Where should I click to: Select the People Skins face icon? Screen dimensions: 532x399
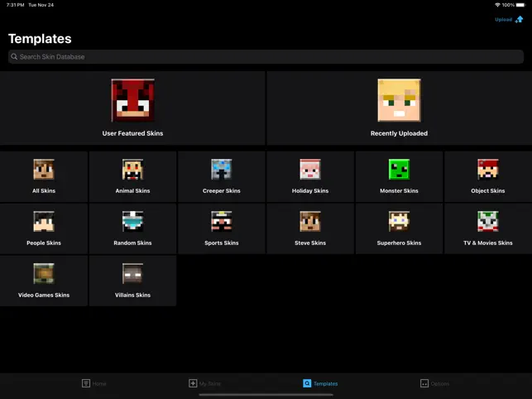point(44,221)
